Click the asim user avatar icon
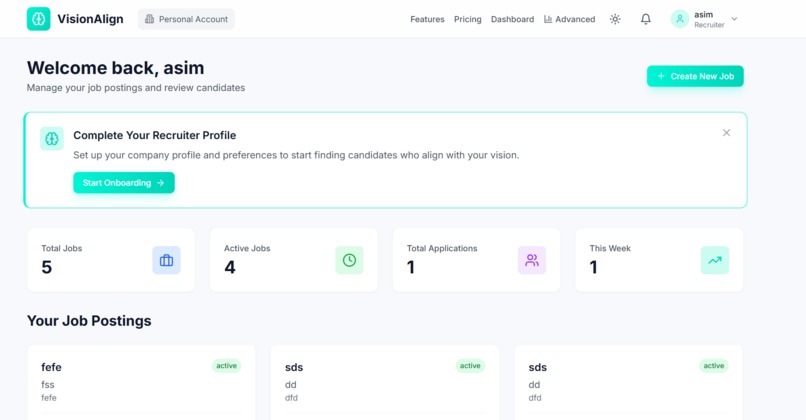Image resolution: width=806 pixels, height=420 pixels. click(x=680, y=19)
